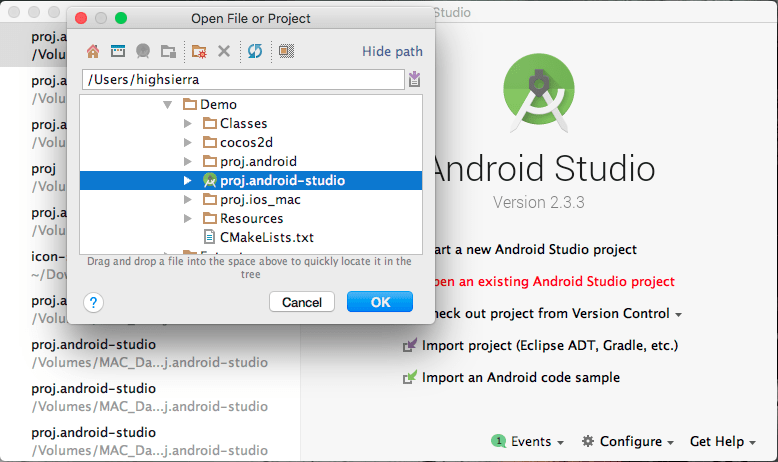The height and width of the screenshot is (462, 778).
Task: Click the Module directory toolbar icon
Action: (x=168, y=51)
